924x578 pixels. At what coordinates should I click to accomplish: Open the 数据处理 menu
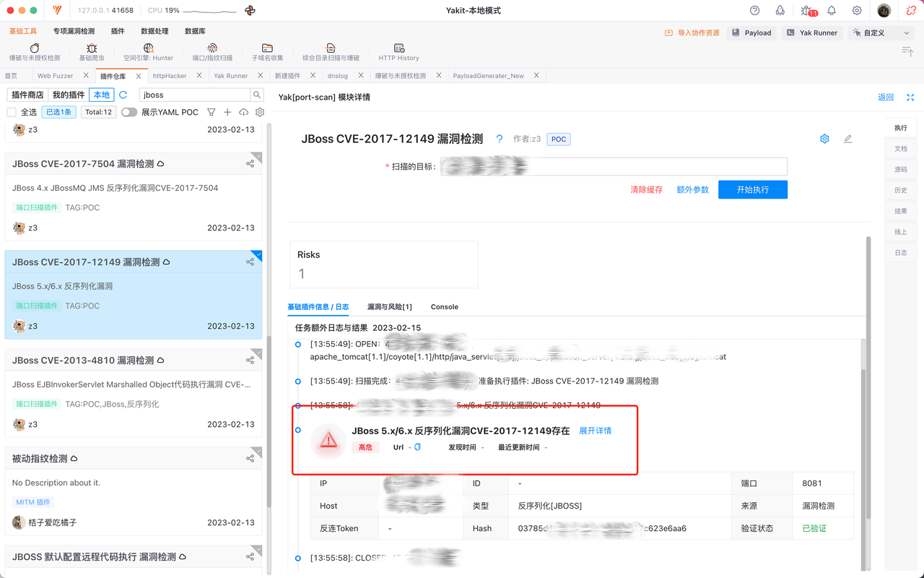click(154, 31)
